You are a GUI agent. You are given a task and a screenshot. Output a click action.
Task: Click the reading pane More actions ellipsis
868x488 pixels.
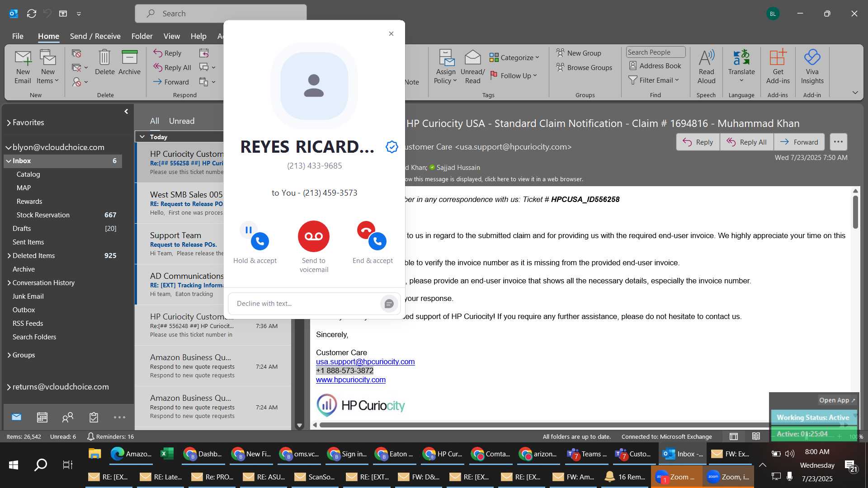[x=838, y=142]
